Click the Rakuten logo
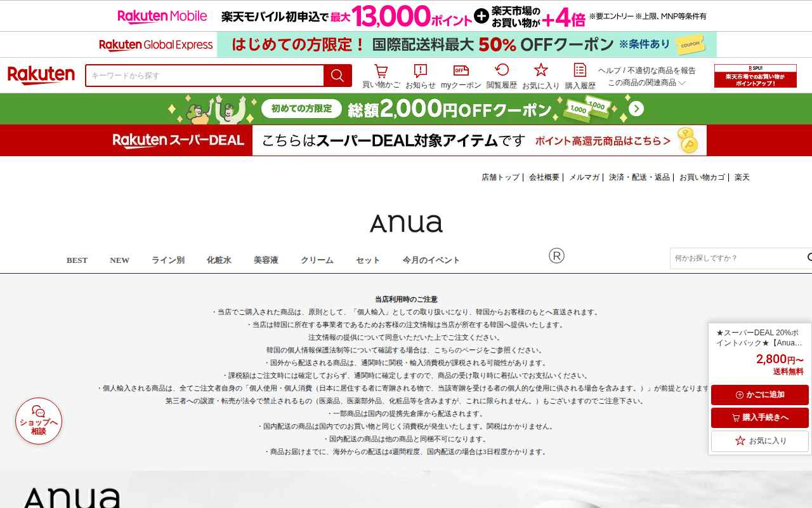 41,76
